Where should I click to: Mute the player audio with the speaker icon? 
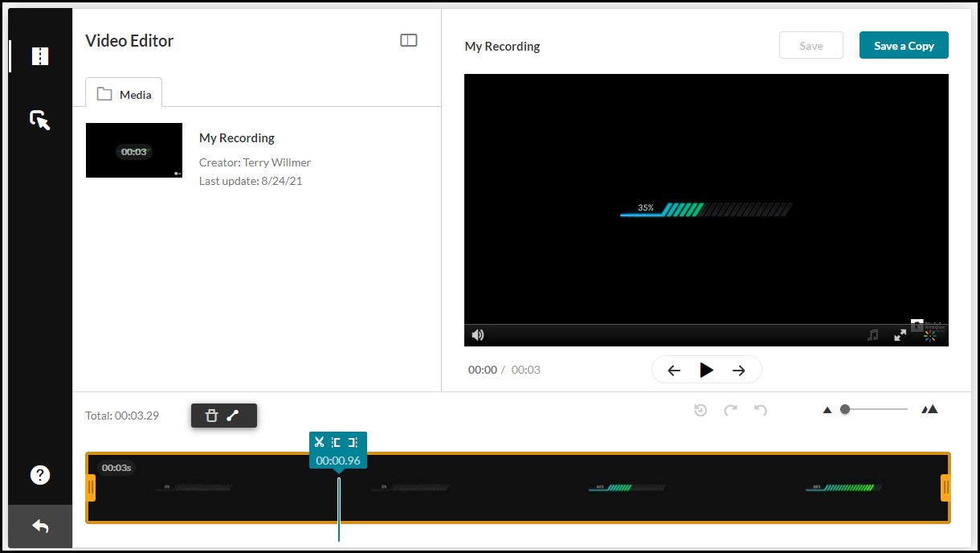pyautogui.click(x=478, y=334)
